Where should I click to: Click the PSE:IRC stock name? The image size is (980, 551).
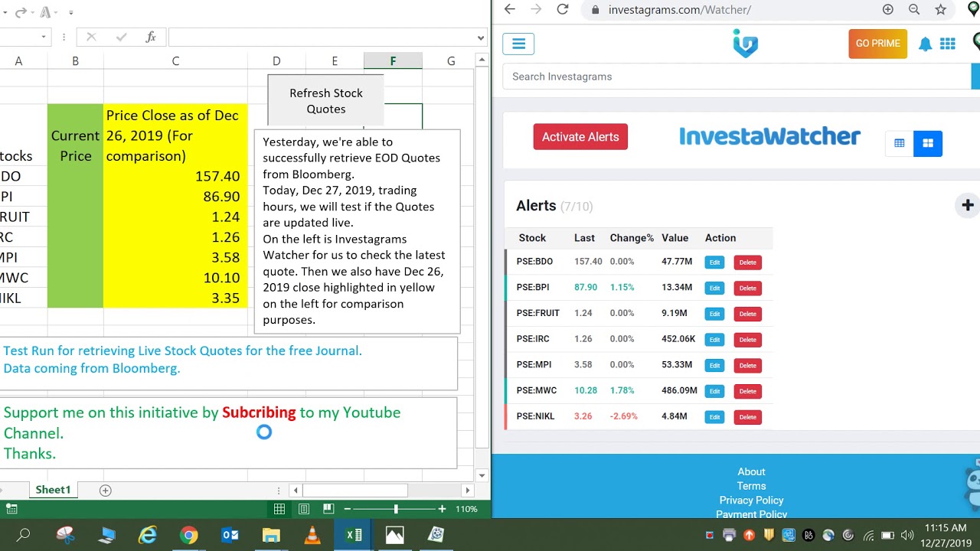(x=533, y=339)
